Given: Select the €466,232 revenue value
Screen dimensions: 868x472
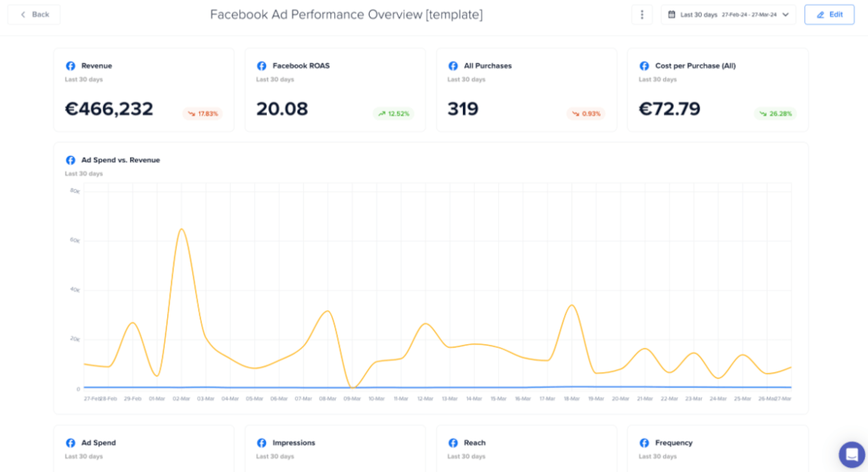Looking at the screenshot, I should tap(109, 109).
